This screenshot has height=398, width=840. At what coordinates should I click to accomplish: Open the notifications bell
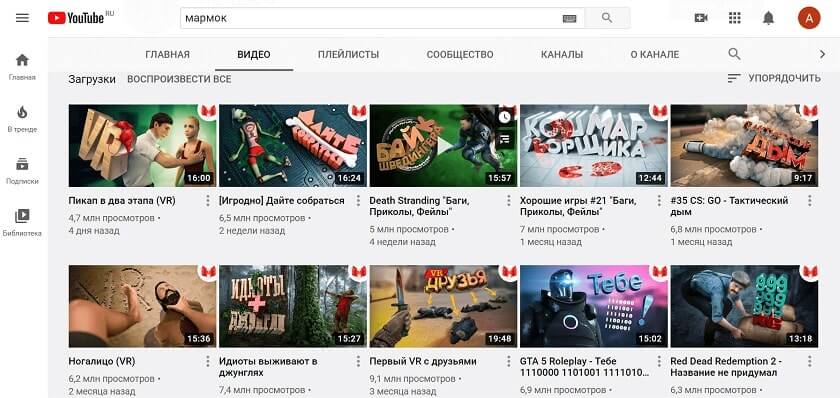tap(768, 18)
